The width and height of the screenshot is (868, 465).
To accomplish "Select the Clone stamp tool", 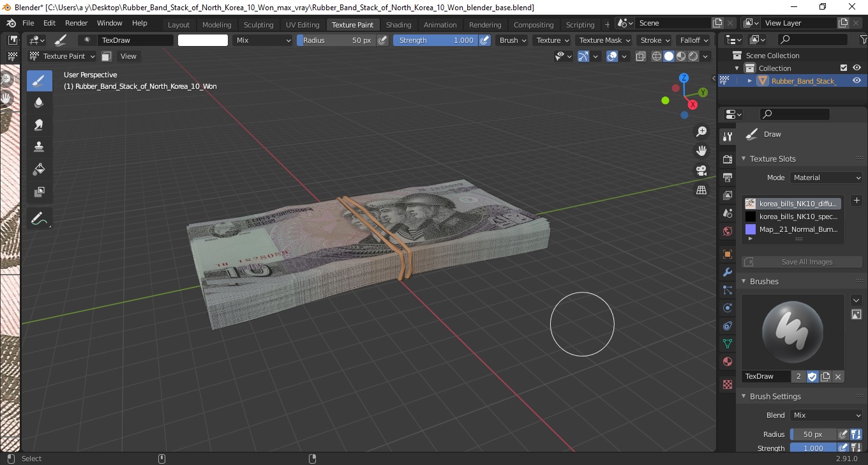I will (x=39, y=147).
